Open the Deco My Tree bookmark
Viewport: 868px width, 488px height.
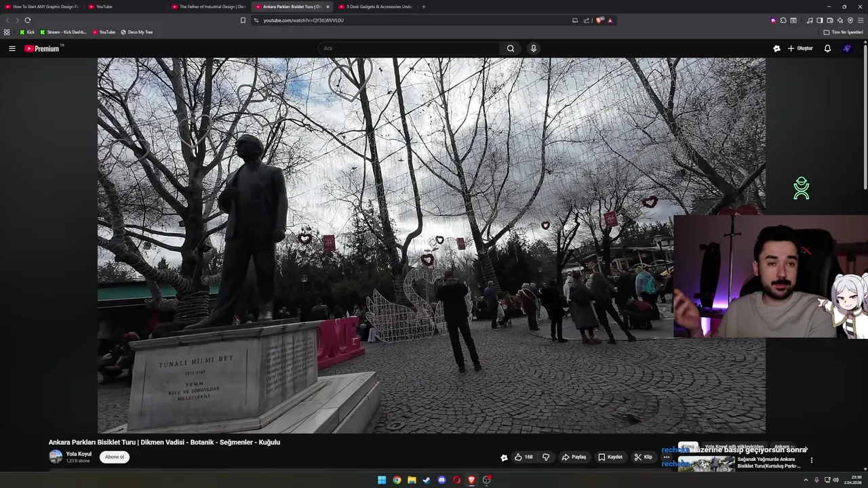click(x=137, y=32)
